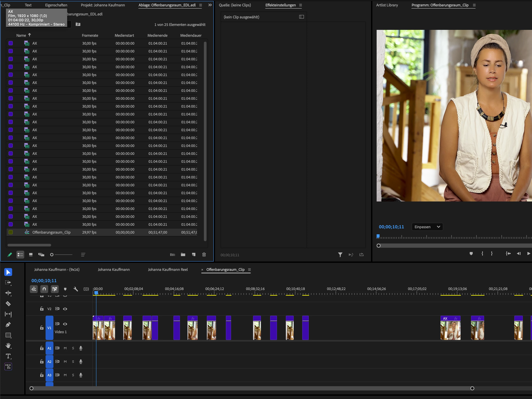Open timeline wrench display settings
Viewport: 532px width, 399px height.
(x=76, y=289)
